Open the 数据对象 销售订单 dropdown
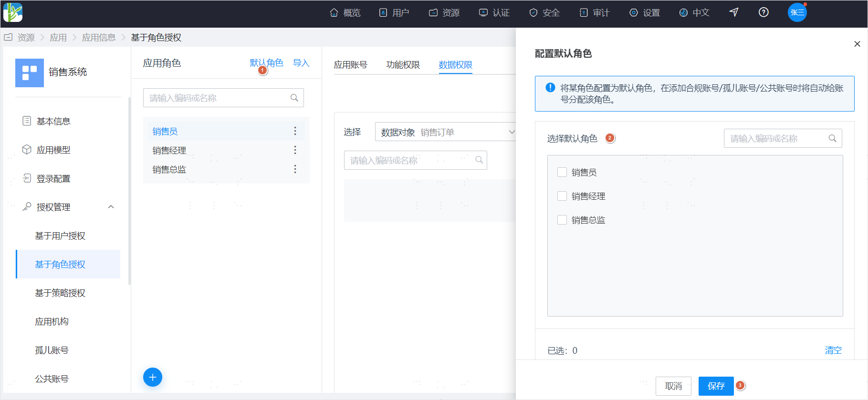The image size is (868, 400). [446, 132]
